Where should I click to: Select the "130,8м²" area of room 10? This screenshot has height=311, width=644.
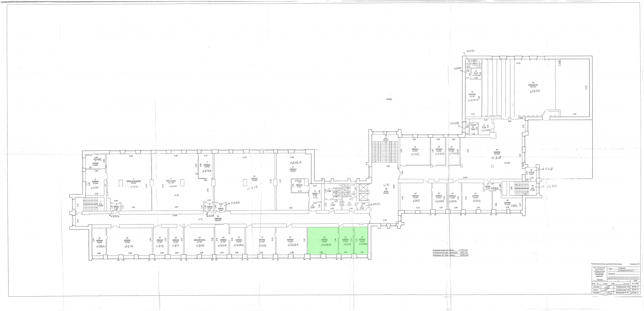pyautogui.click(x=254, y=180)
